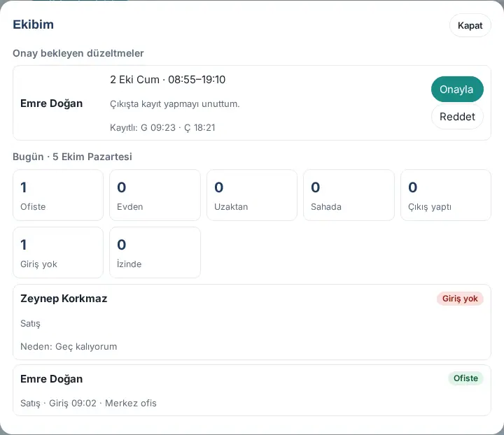Click Zeynep's Neden: Geç kalıyorum note

pyautogui.click(x=69, y=346)
